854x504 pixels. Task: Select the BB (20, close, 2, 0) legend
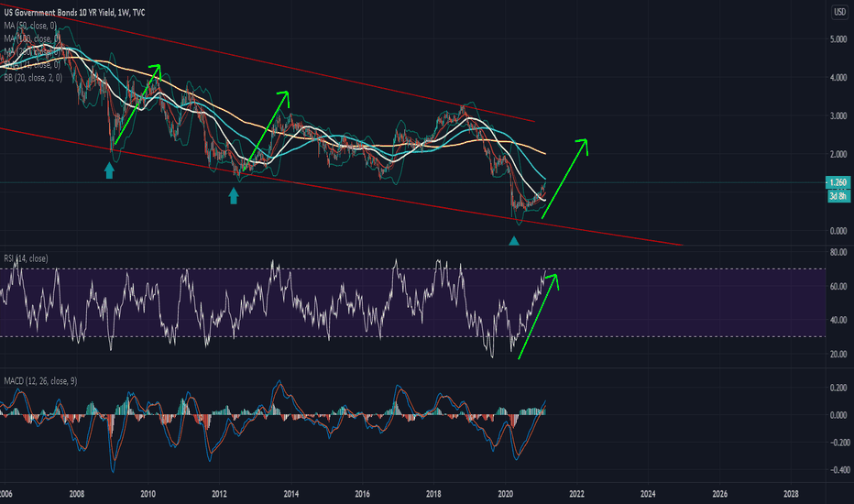[33, 78]
